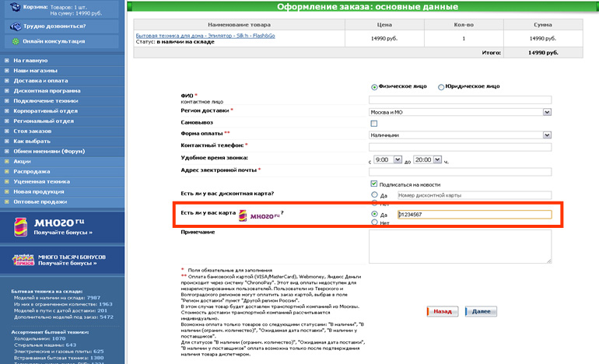Click the Много.ru jar icon in sidebar banner
This screenshot has width=599, height=364.
point(21,227)
